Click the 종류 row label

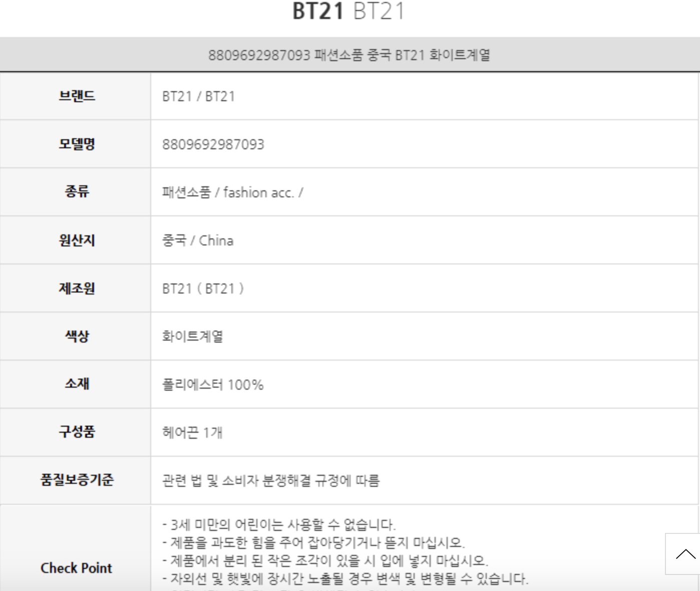coord(77,192)
